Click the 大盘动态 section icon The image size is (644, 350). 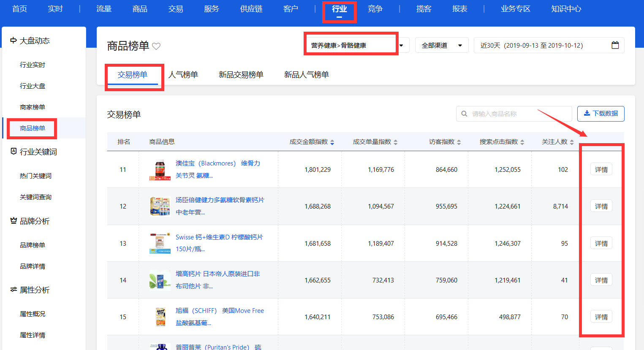14,41
